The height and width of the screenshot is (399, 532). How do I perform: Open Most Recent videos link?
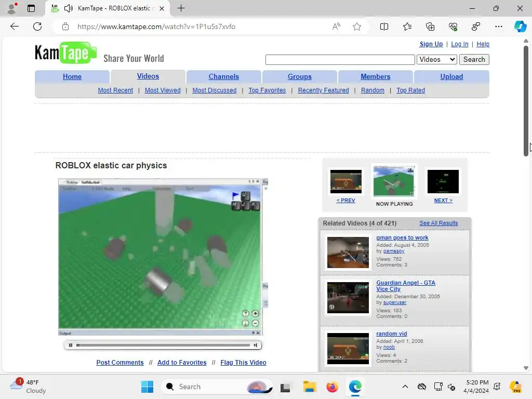coord(115,90)
